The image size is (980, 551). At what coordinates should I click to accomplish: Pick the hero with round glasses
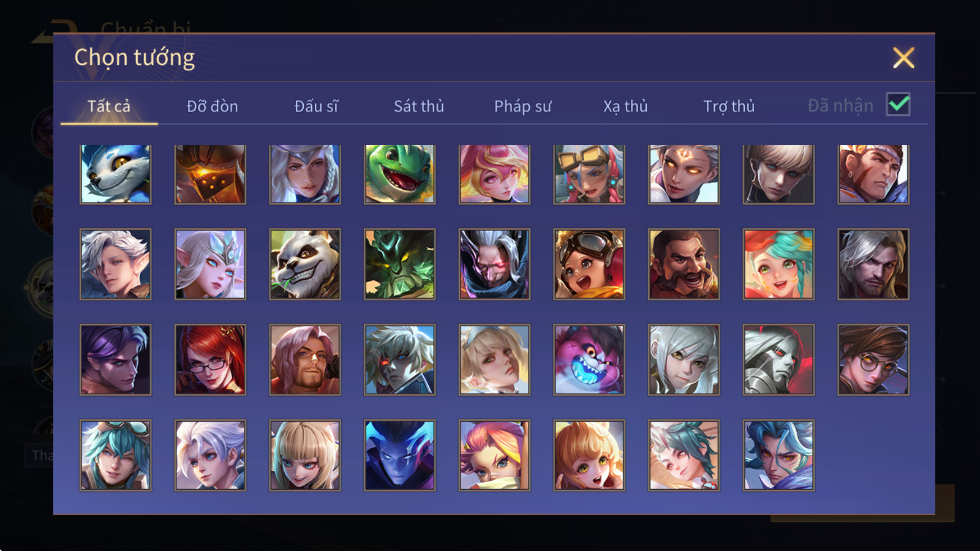[x=873, y=359]
